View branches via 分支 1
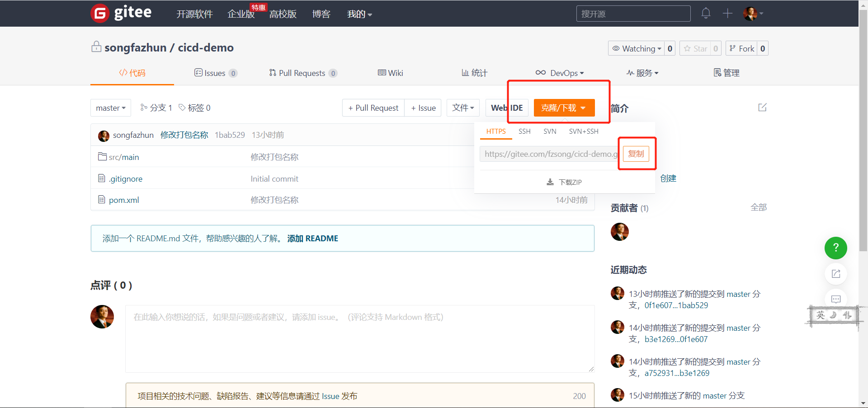Image resolution: width=868 pixels, height=408 pixels. pyautogui.click(x=156, y=108)
